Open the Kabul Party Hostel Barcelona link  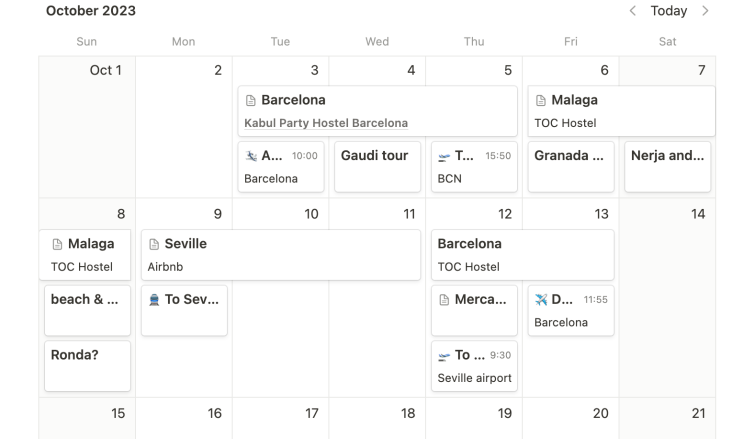pos(326,123)
